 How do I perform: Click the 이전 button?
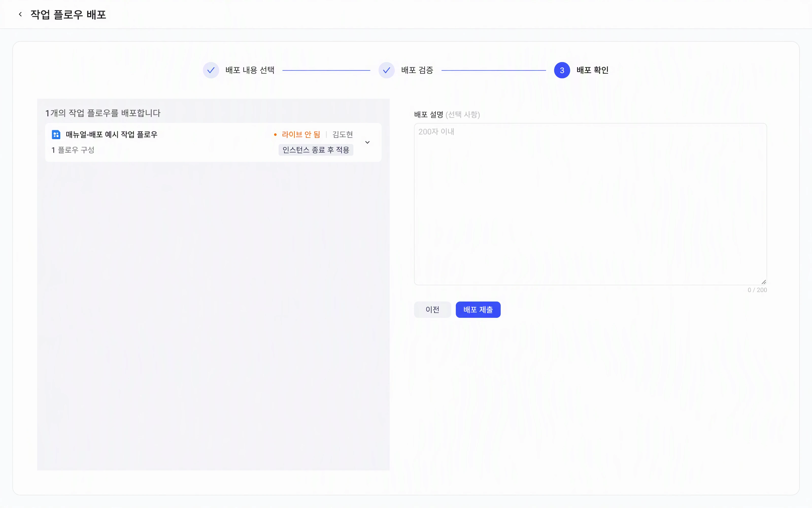pos(432,309)
